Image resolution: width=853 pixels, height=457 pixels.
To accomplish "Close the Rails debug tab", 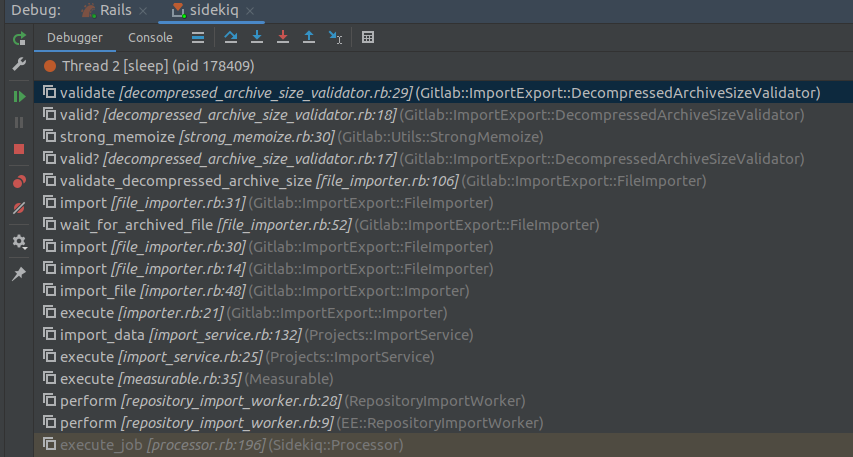I will click(x=143, y=11).
